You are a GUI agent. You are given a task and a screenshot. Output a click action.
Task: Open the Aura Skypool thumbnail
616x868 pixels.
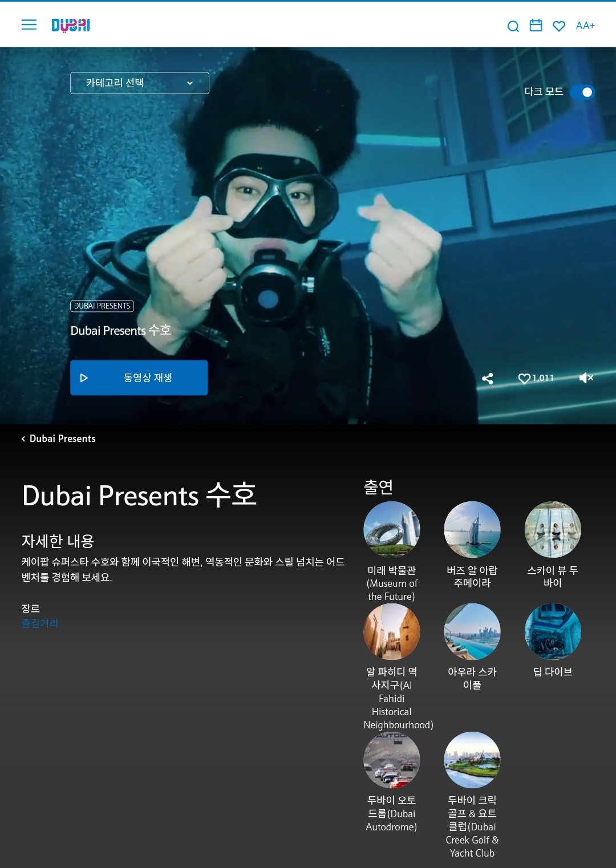pos(472,631)
